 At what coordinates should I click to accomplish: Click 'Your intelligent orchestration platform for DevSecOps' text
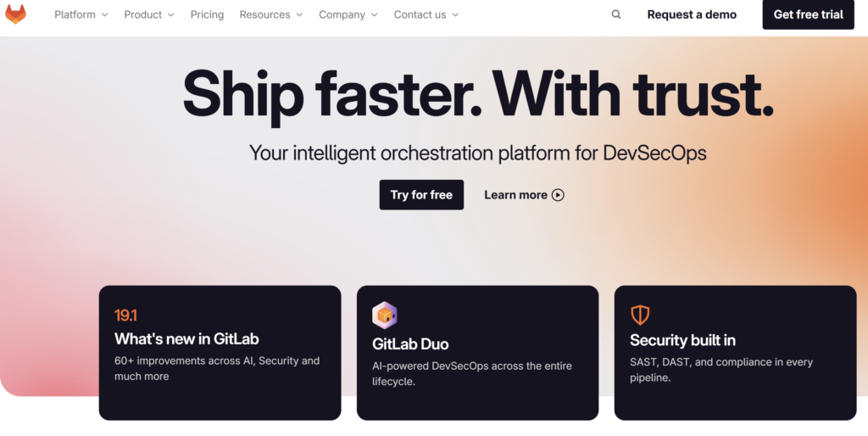[x=478, y=153]
